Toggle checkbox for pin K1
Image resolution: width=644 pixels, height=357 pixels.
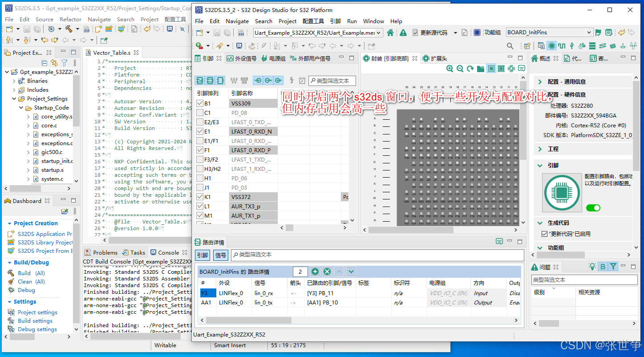coord(200,197)
